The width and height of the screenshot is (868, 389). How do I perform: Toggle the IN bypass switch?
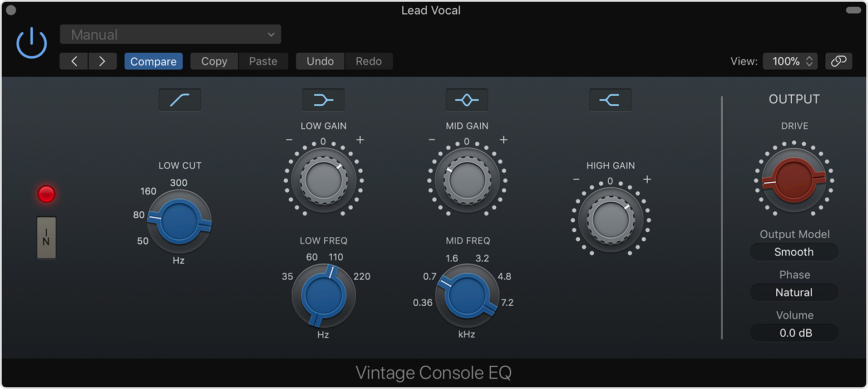point(46,237)
